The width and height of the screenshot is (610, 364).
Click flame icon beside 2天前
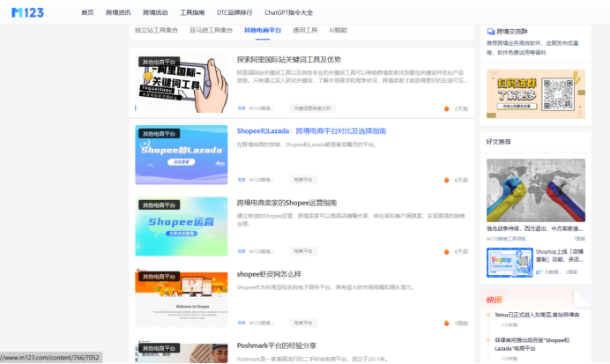[x=447, y=108]
